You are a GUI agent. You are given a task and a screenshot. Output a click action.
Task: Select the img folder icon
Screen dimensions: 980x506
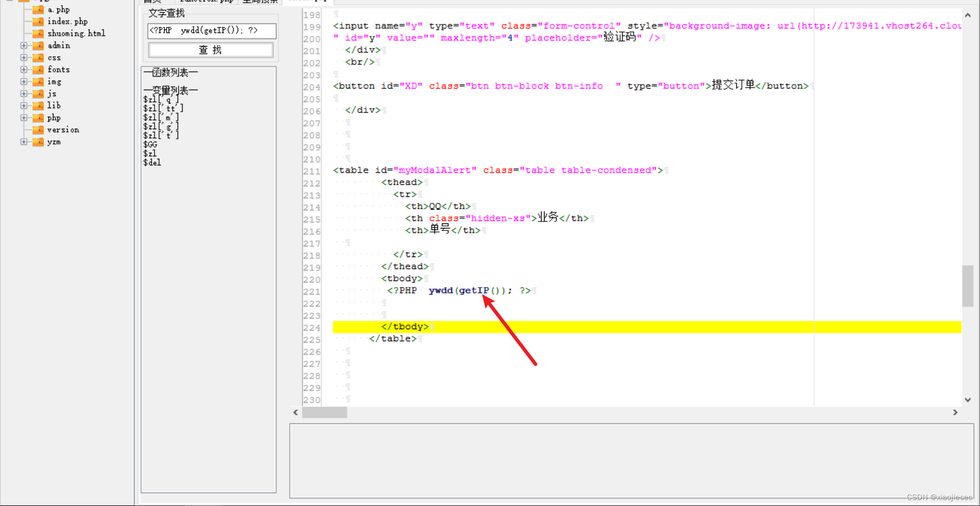[x=38, y=81]
